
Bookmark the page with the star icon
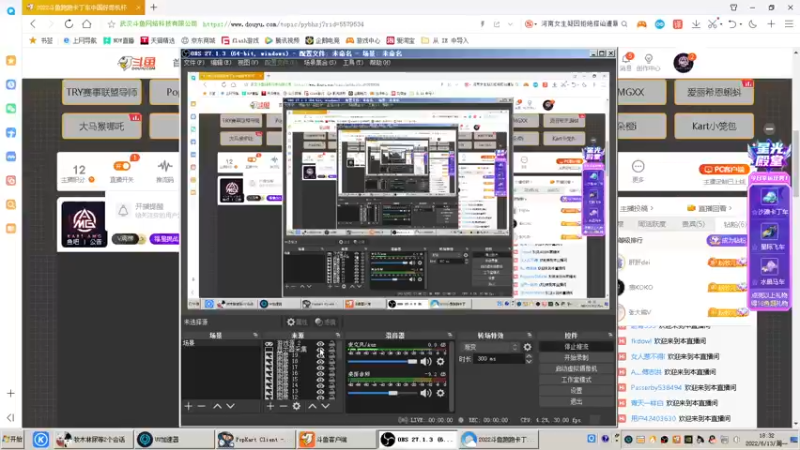111,24
